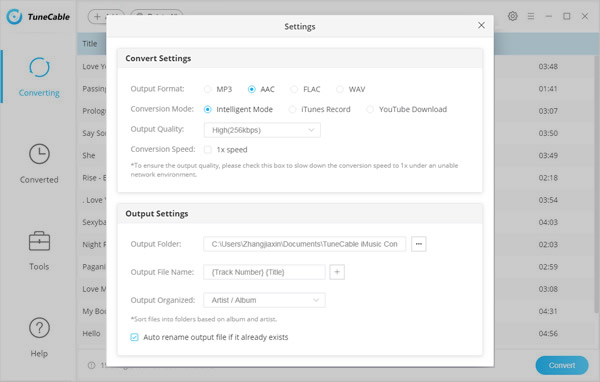Open the hamburger menu icon

tap(531, 16)
